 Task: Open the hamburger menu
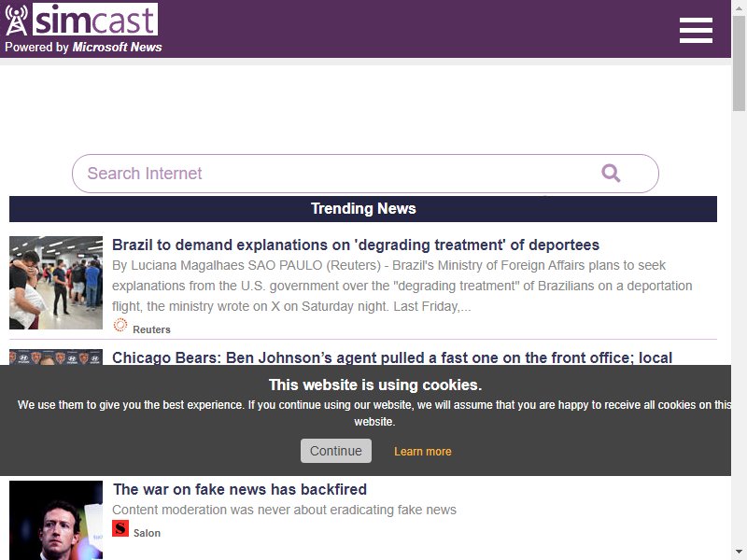(696, 30)
